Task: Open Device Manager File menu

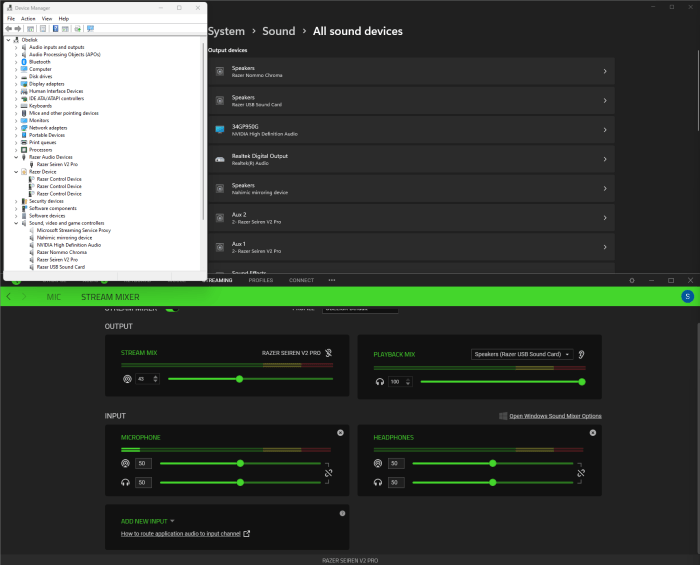Action: [11, 19]
